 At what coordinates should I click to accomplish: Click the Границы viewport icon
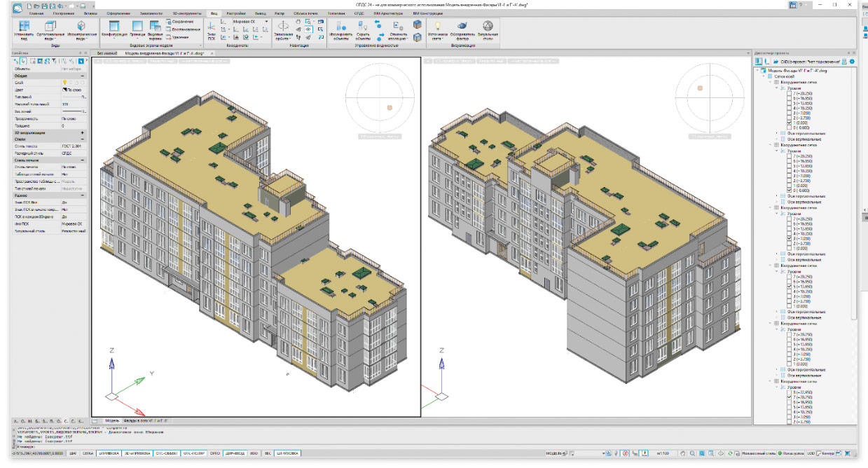(x=137, y=29)
